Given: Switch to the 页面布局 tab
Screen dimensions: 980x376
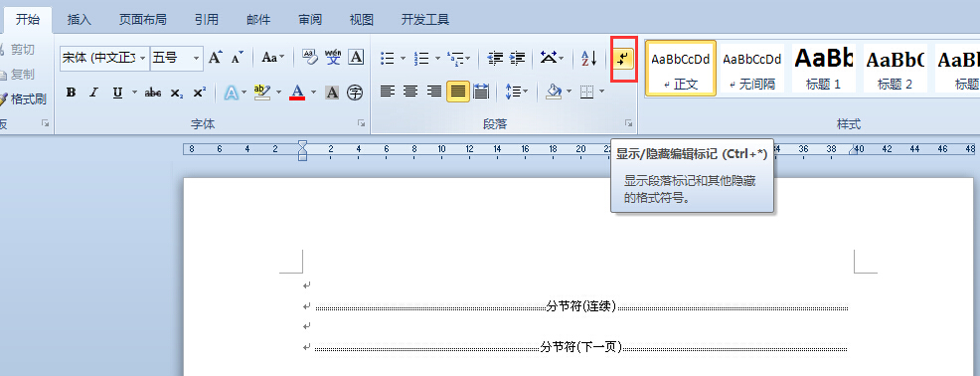Looking at the screenshot, I should coord(143,19).
